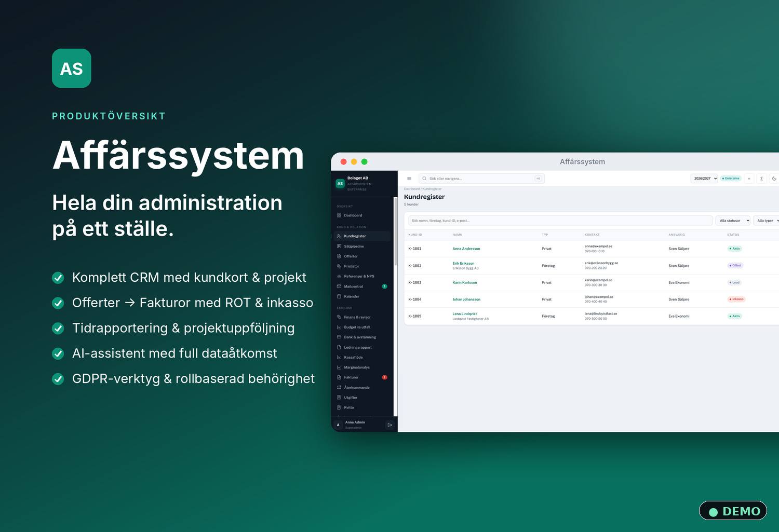Open Offerter via its document icon
The width and height of the screenshot is (779, 532).
tap(339, 256)
